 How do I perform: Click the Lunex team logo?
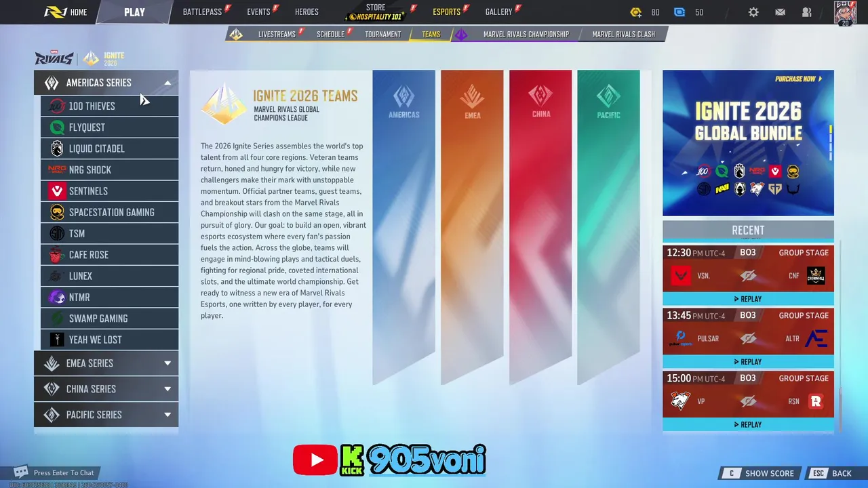point(58,276)
